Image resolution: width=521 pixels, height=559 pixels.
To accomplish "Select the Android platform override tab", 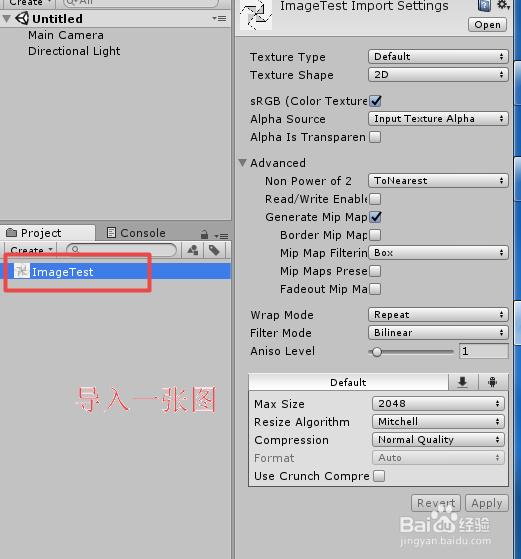I will [x=493, y=382].
